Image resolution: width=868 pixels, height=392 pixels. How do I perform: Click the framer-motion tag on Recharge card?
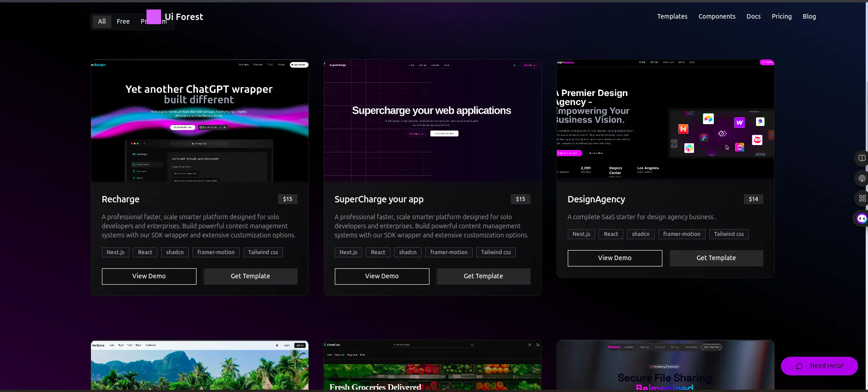point(216,252)
